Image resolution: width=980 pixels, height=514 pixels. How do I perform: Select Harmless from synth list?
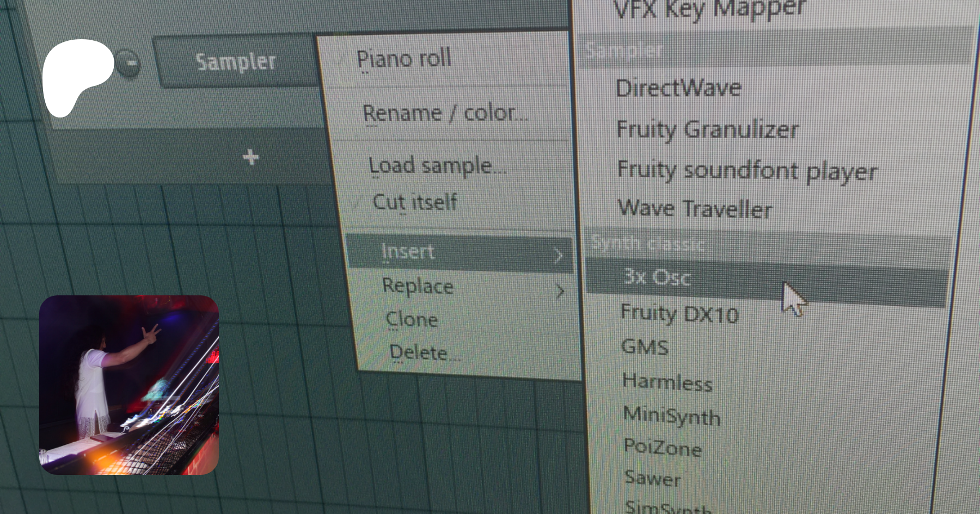tap(667, 382)
